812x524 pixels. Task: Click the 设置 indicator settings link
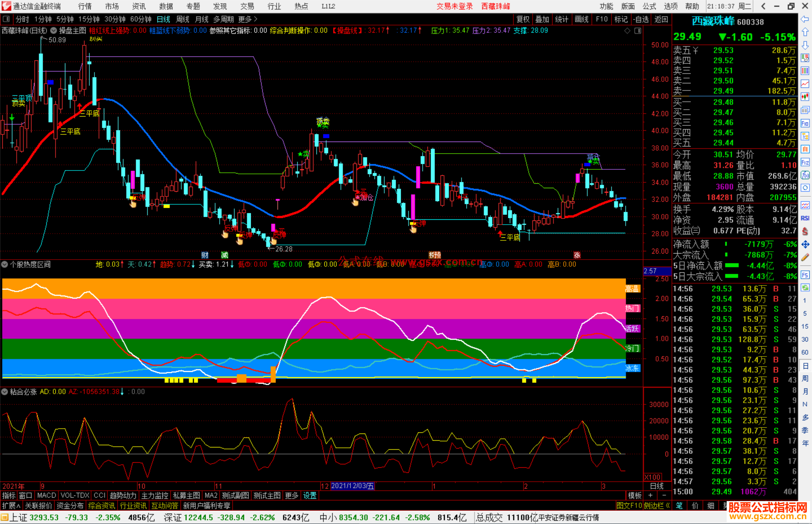(310, 495)
